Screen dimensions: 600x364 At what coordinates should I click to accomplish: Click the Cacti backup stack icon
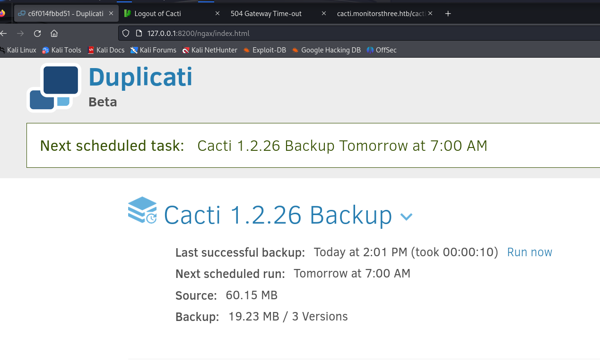tap(142, 210)
